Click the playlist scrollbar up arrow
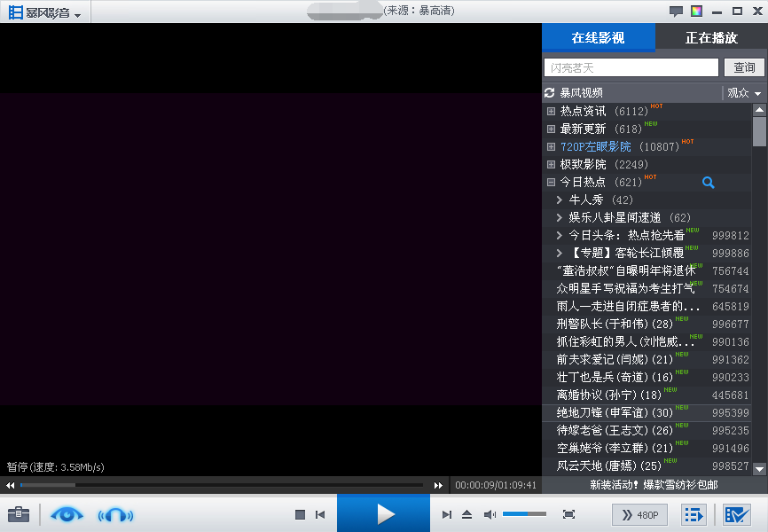 759,109
